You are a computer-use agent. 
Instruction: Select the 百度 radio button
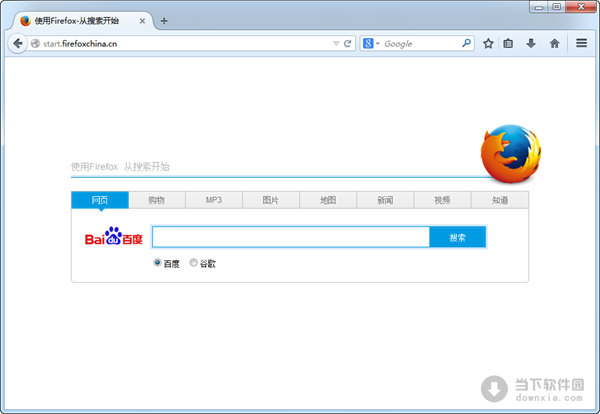157,262
